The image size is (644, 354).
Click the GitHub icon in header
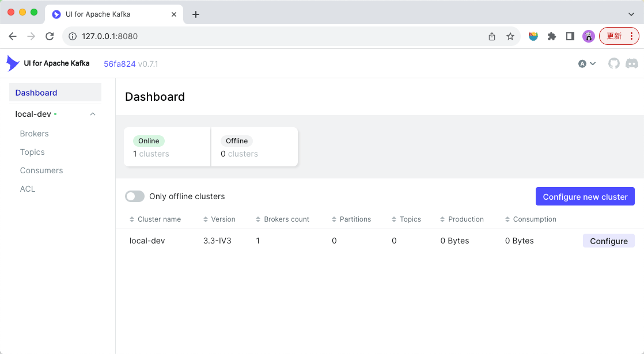pyautogui.click(x=614, y=63)
